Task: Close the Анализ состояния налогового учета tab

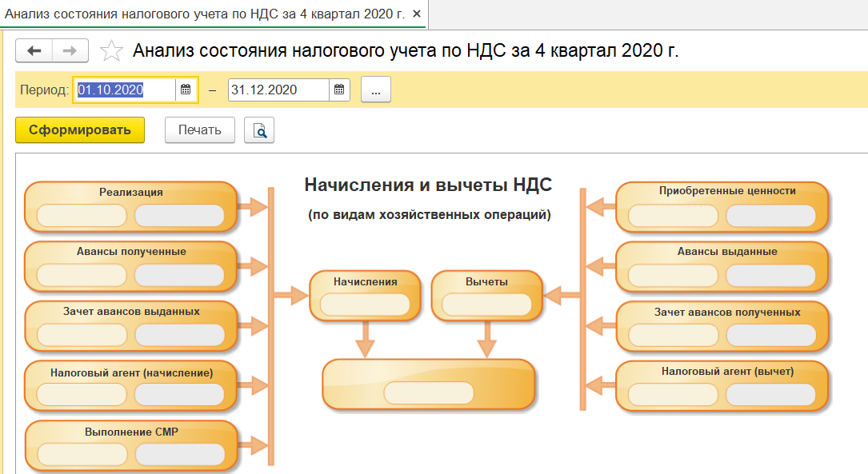Action: [417, 14]
